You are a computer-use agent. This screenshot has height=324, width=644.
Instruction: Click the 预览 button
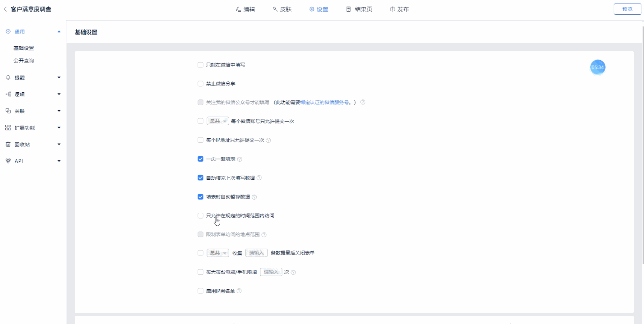627,9
